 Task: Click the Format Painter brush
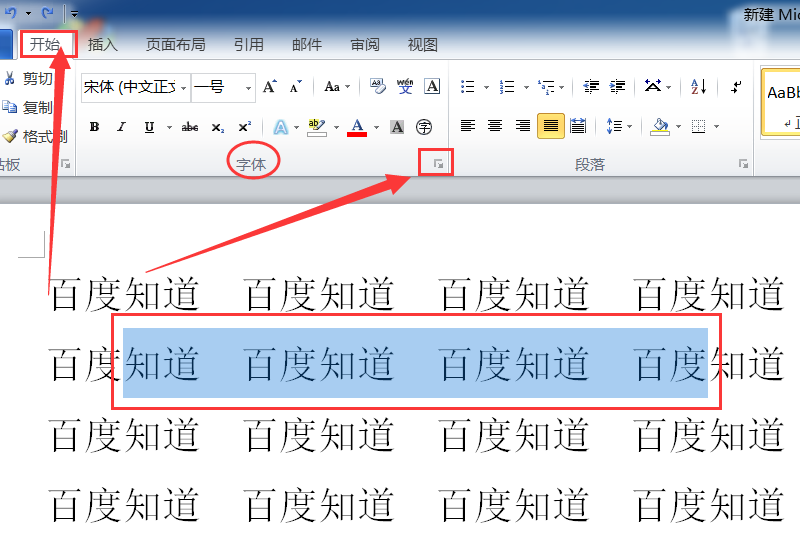[x=34, y=136]
